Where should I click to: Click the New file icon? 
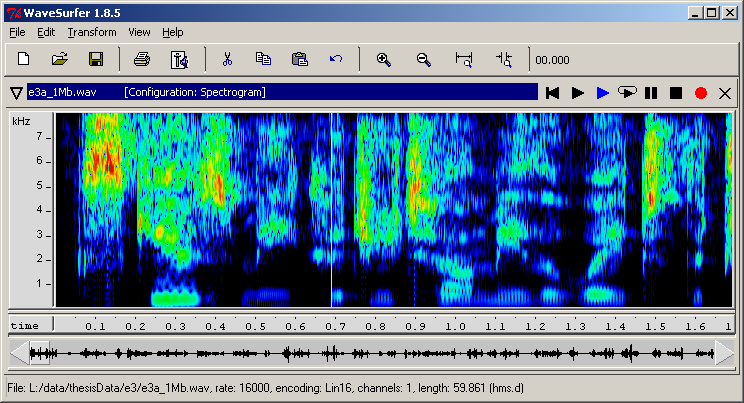click(x=24, y=59)
